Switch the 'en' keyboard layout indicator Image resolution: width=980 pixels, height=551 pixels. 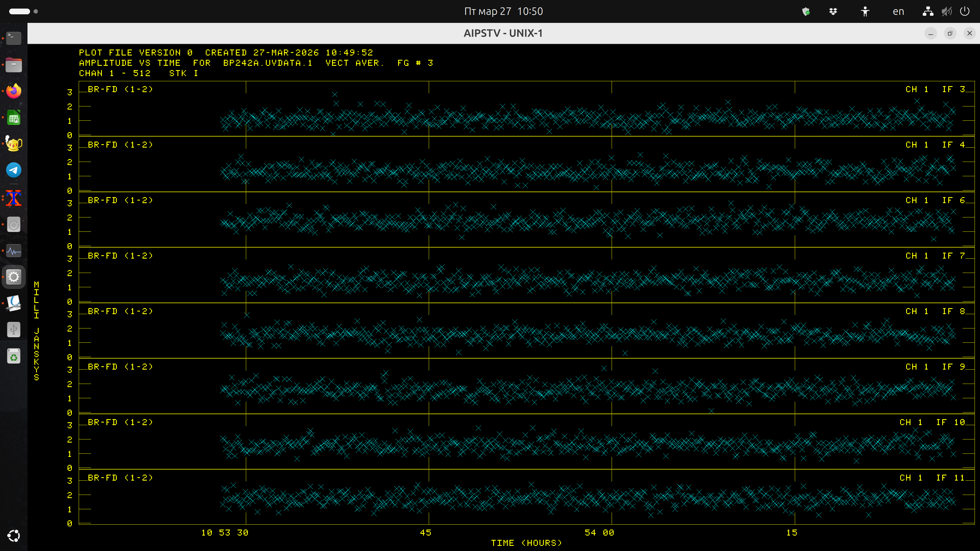click(898, 11)
